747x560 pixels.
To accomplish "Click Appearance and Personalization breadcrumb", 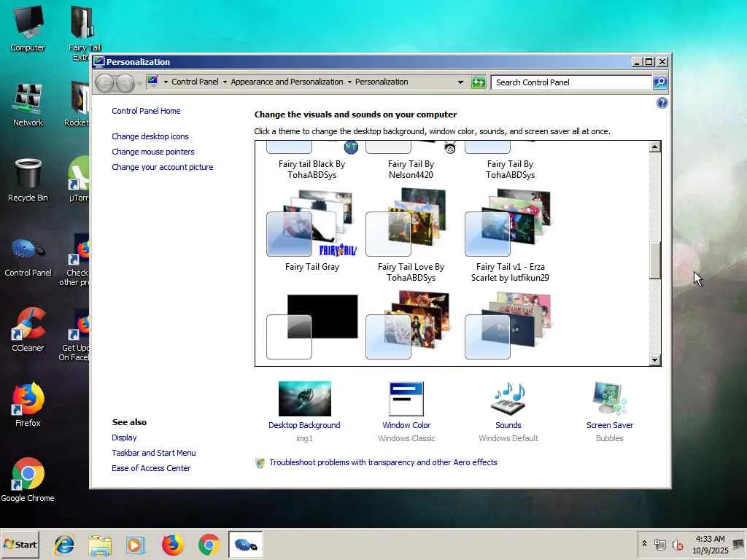I will (287, 82).
